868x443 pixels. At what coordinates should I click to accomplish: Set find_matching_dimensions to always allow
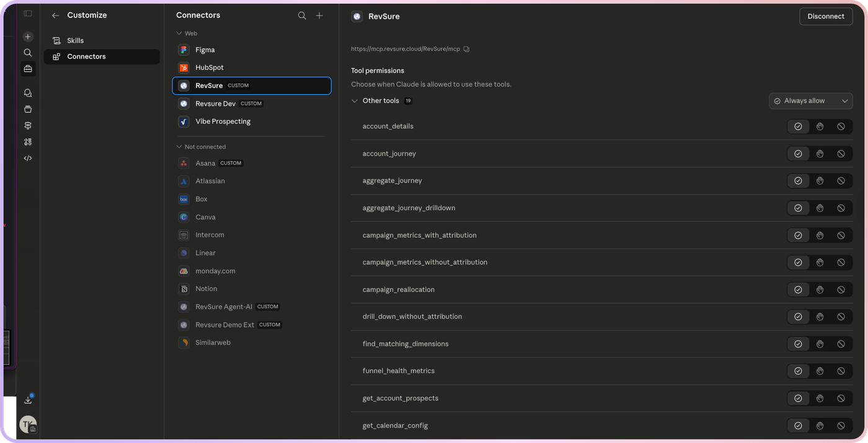(x=798, y=344)
